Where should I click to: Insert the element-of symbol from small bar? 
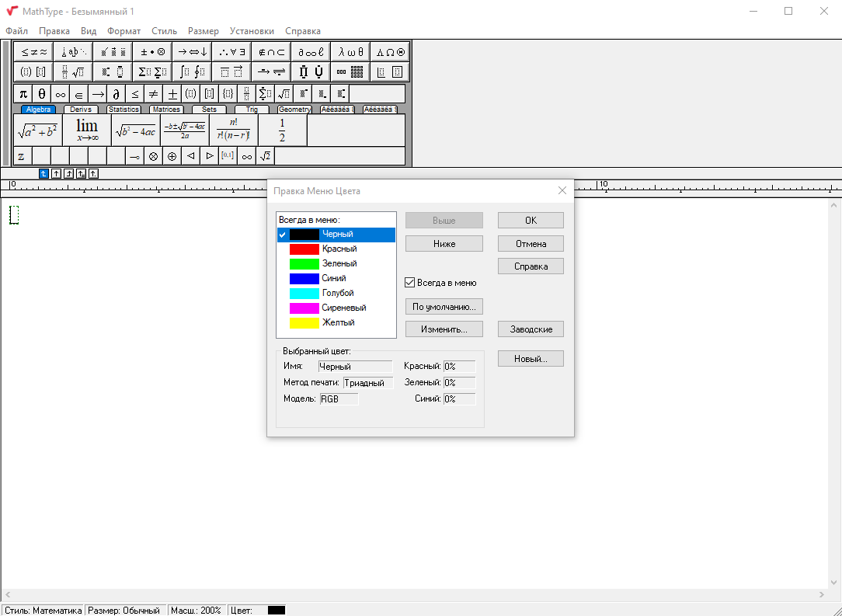pyautogui.click(x=79, y=94)
